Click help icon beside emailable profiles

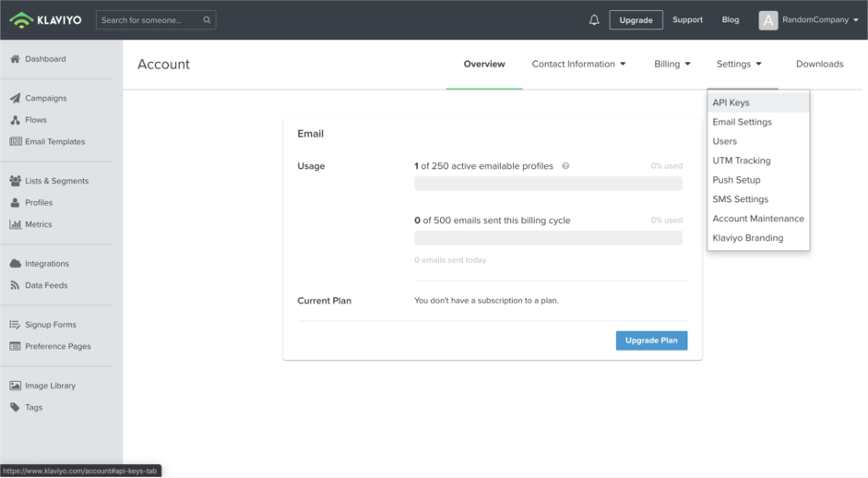coord(565,165)
